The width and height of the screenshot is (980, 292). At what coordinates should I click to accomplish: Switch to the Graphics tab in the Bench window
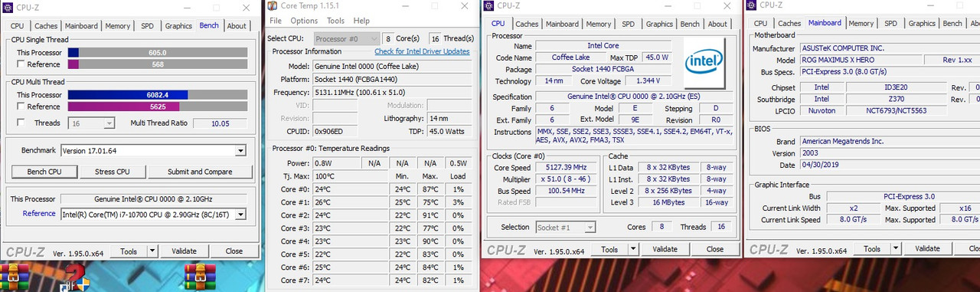pos(178,26)
